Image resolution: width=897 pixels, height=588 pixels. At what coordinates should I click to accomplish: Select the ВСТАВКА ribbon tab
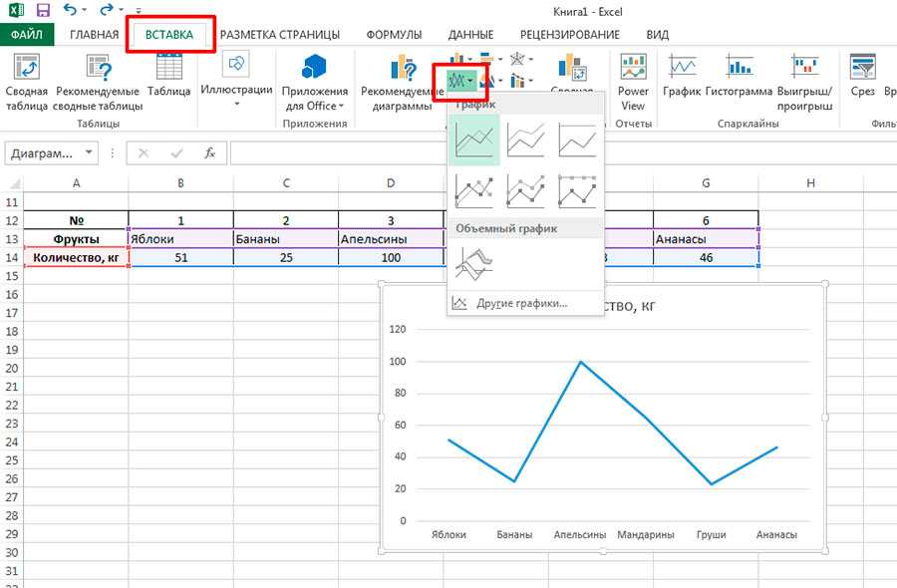point(169,34)
